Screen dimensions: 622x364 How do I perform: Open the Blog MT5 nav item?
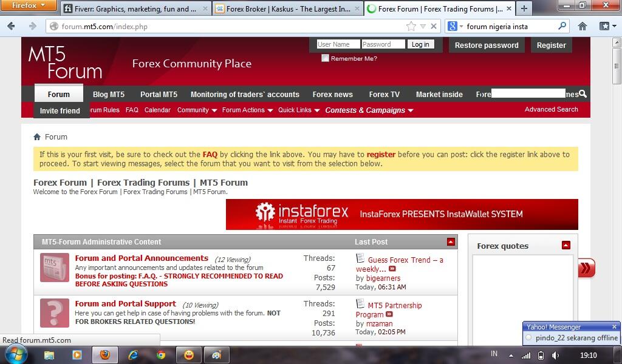109,94
